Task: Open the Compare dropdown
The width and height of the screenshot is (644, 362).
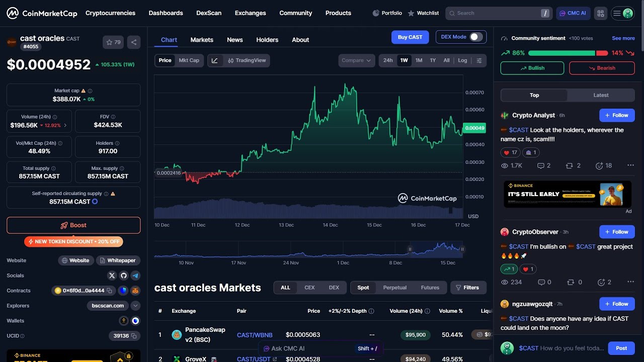Action: 356,60
